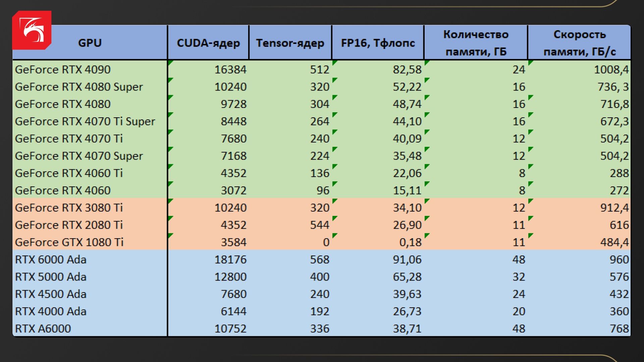The height and width of the screenshot is (362, 644).
Task: Click the FP16, Тфлопс header cell
Action: tap(378, 43)
